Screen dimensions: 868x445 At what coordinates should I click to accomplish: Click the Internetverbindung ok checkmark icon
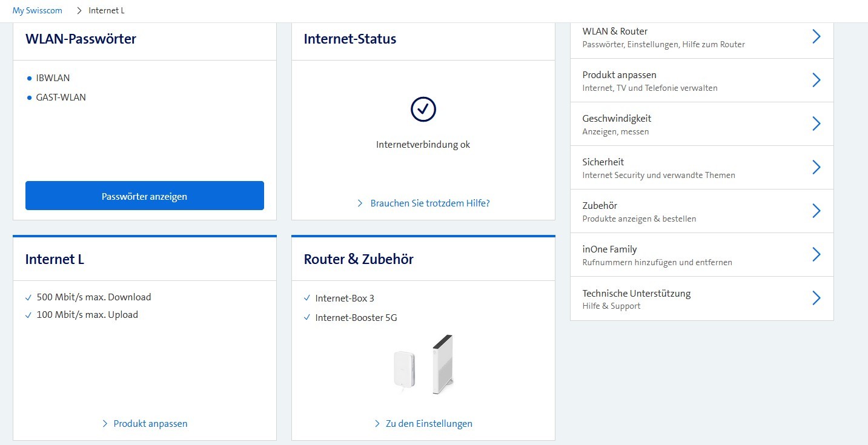(423, 110)
